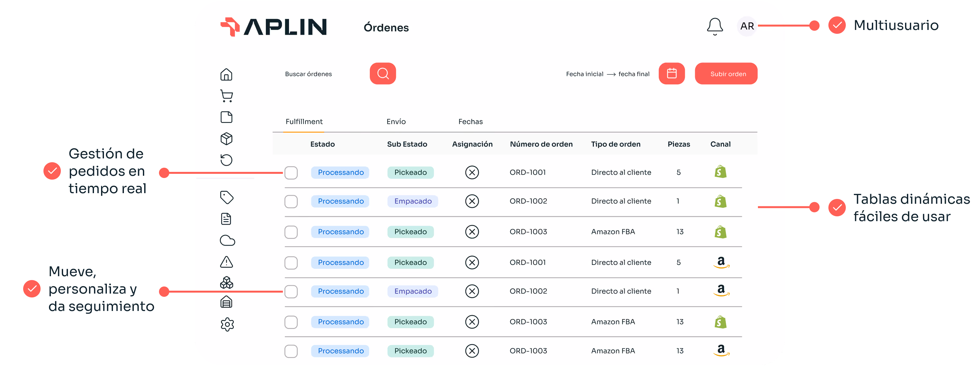Check the first ORD-1001 row checkbox
The height and width of the screenshot is (366, 980).
click(291, 173)
